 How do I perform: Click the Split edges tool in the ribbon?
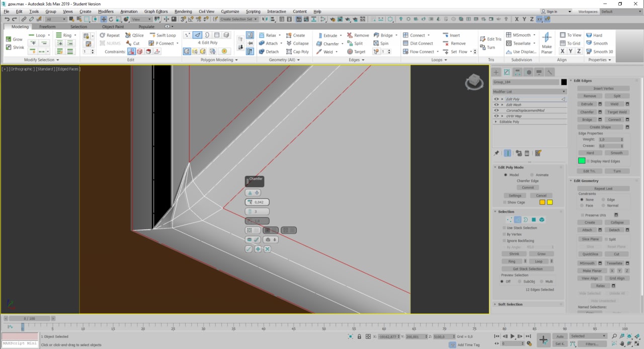coord(355,43)
